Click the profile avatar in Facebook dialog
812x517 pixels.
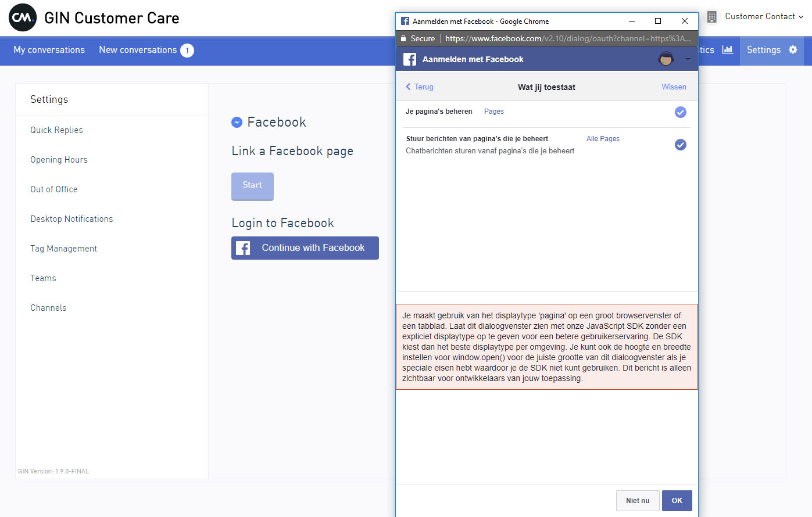(666, 59)
